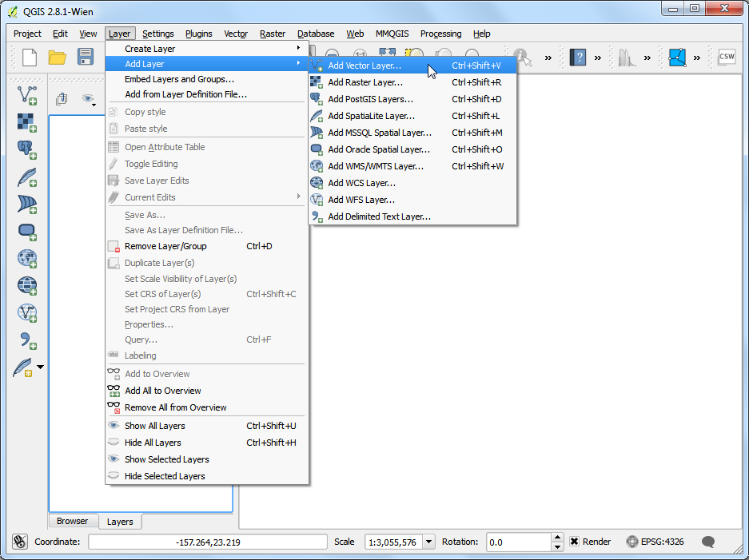Click Remove Layer/Group menu item
Image resolution: width=749 pixels, height=560 pixels.
point(207,246)
